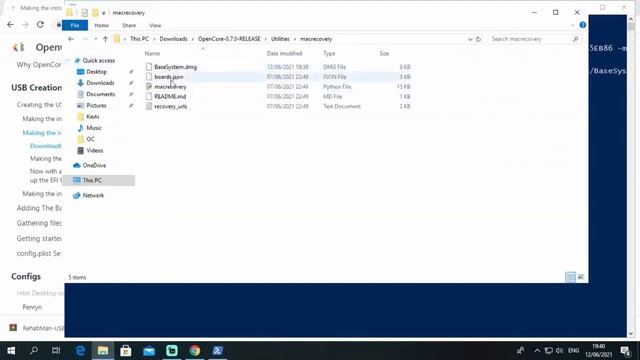This screenshot has width=640, height=360.
Task: Open Microsoft Store from taskbar
Action: 126,351
